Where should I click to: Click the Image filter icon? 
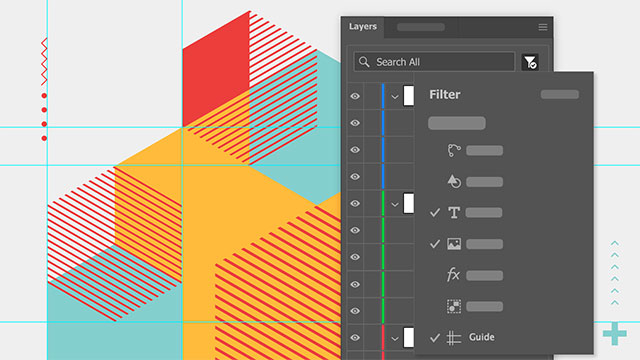tap(454, 244)
